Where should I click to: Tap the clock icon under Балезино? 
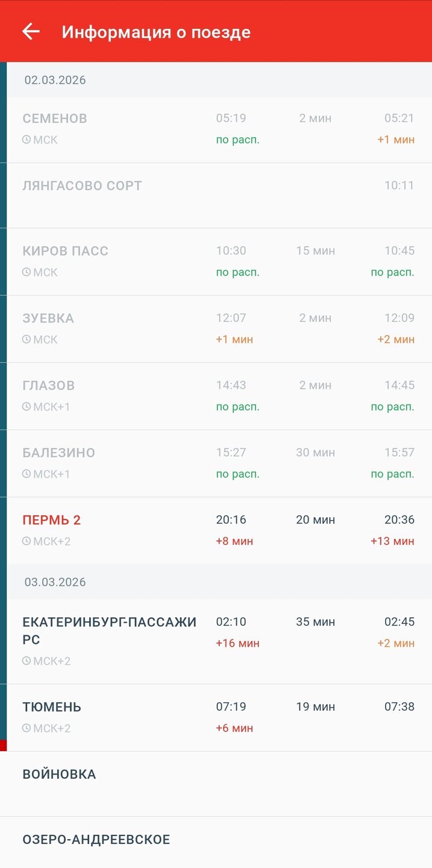click(27, 474)
